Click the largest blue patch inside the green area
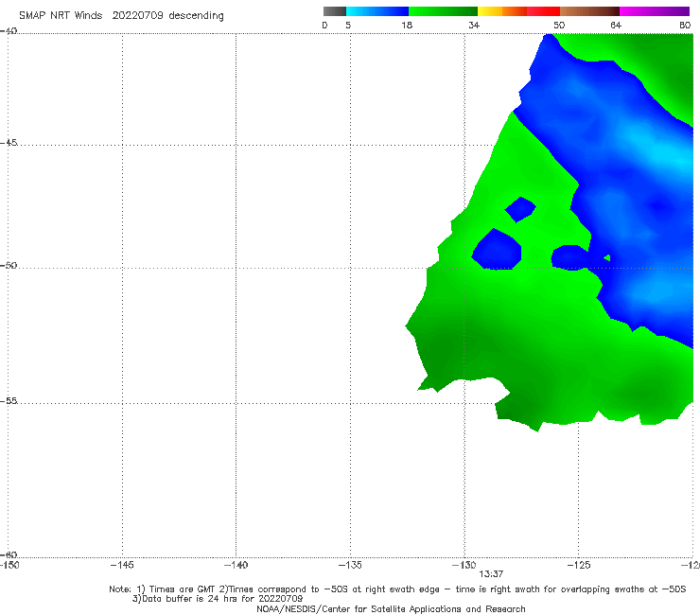The width and height of the screenshot is (700, 615). (497, 250)
